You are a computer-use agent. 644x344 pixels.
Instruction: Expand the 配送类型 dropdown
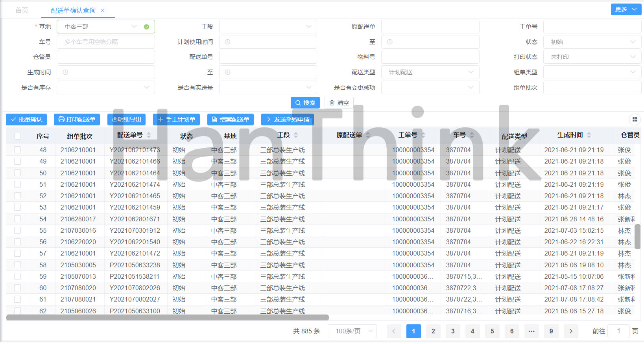pyautogui.click(x=430, y=72)
